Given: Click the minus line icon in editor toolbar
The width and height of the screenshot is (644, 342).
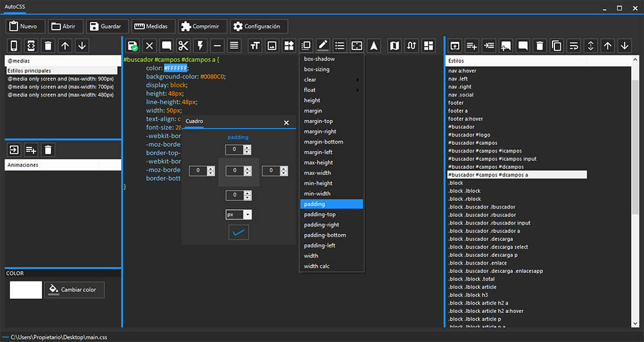Looking at the screenshot, I should click(217, 46).
